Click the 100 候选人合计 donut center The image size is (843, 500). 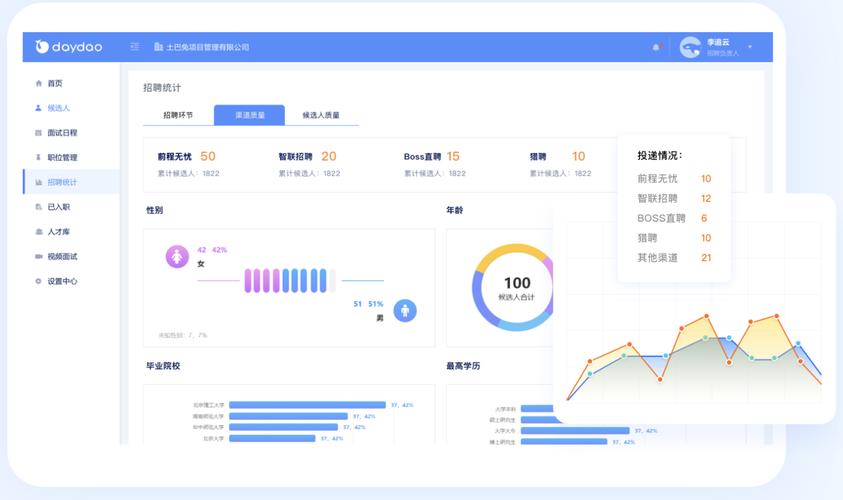click(517, 288)
